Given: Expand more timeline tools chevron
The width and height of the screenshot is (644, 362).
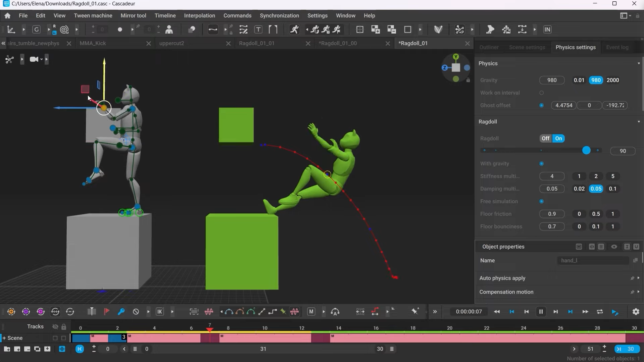Looking at the screenshot, I should (x=435, y=312).
